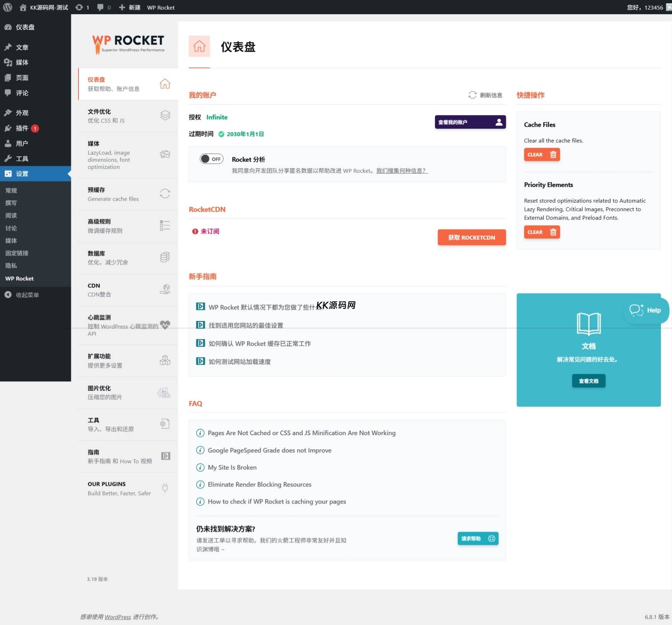Open the floating Help chat button

646,310
